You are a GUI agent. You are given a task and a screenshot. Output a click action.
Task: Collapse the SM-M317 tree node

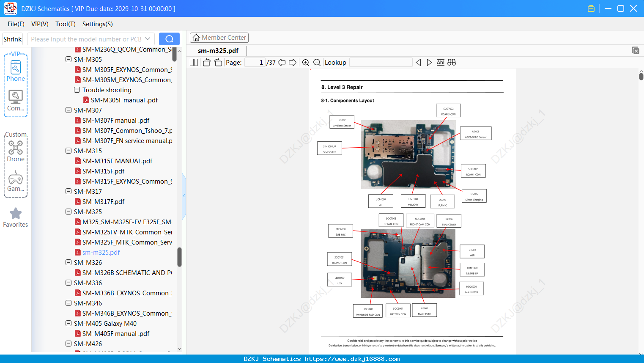(69, 191)
